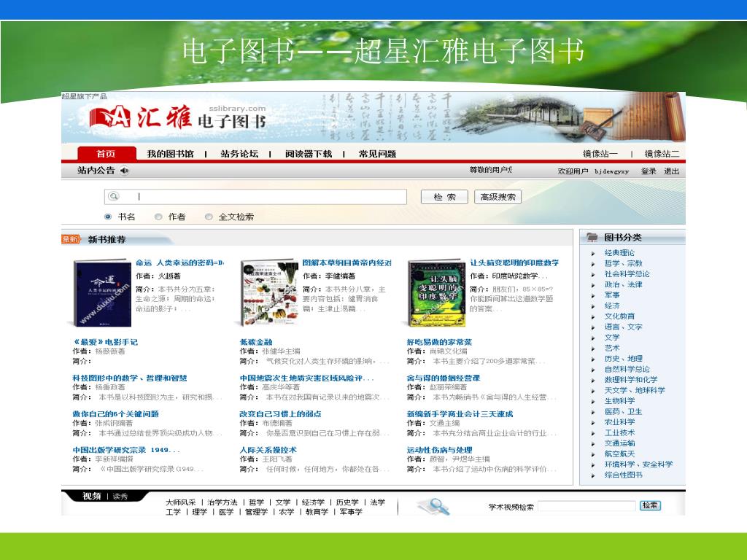The width and height of the screenshot is (747, 560).
Task: Open the 自然科学总论 category
Action: click(627, 369)
